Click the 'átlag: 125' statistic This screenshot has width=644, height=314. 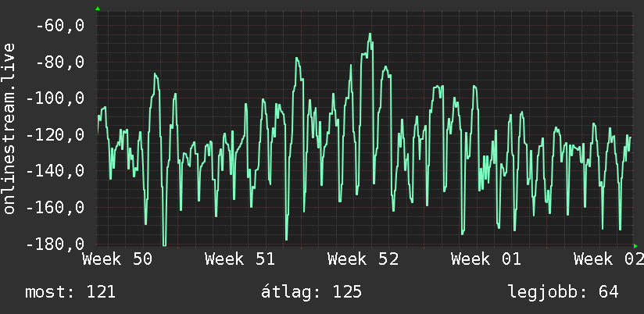click(x=311, y=292)
